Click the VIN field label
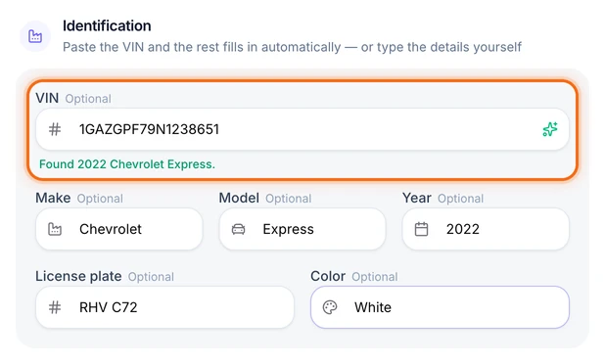Screen dimensions: 605x364 tap(47, 98)
